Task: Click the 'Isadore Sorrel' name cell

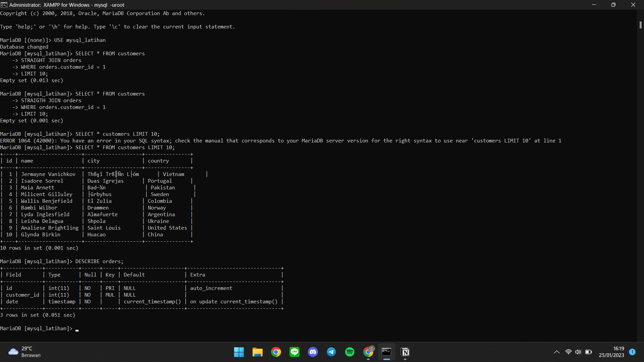Action: click(42, 181)
